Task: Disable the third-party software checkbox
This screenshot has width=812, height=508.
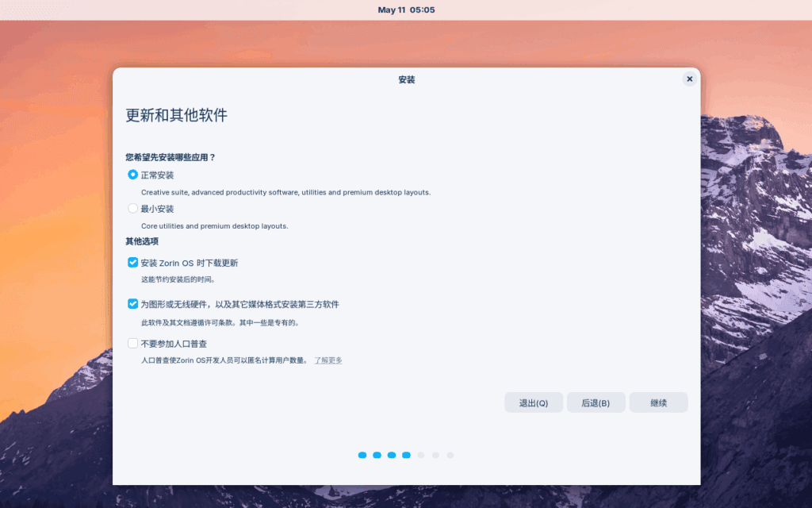Action: point(134,305)
